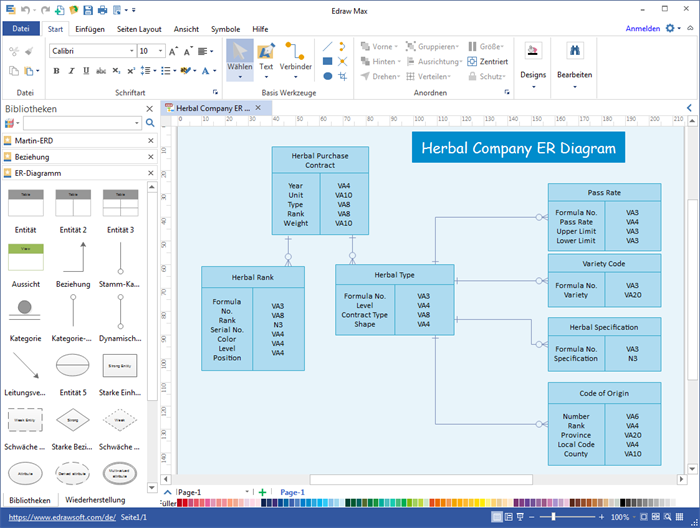This screenshot has width=700, height=528.
Task: Click the Print icon in quick access toolbar
Action: point(102,9)
